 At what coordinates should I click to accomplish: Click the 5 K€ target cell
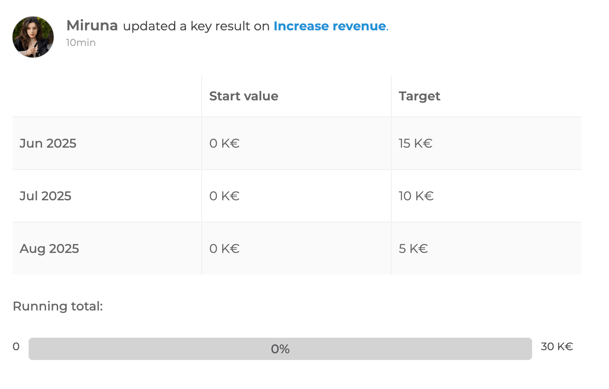click(413, 248)
